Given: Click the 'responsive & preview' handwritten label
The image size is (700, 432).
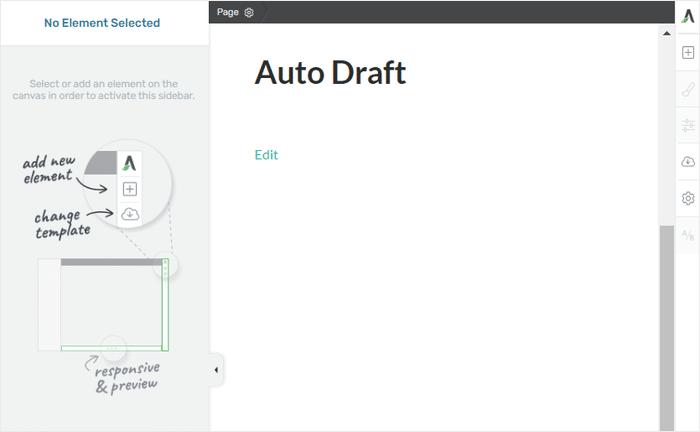Looking at the screenshot, I should tap(125, 377).
